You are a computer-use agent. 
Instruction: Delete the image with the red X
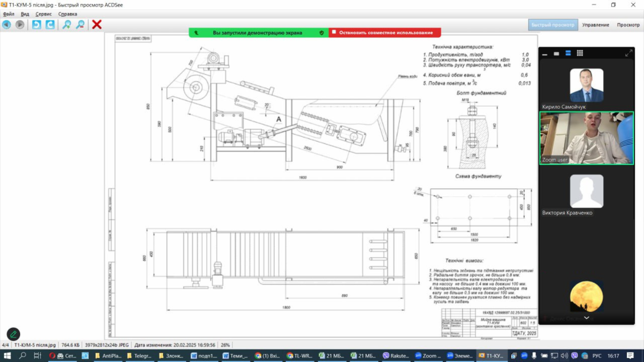tap(97, 24)
